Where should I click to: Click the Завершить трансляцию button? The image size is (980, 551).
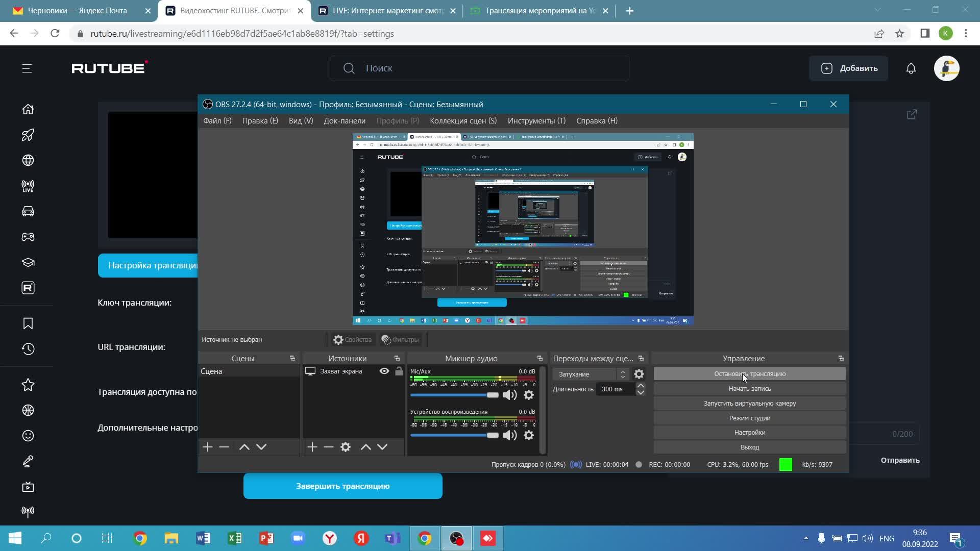pyautogui.click(x=342, y=486)
